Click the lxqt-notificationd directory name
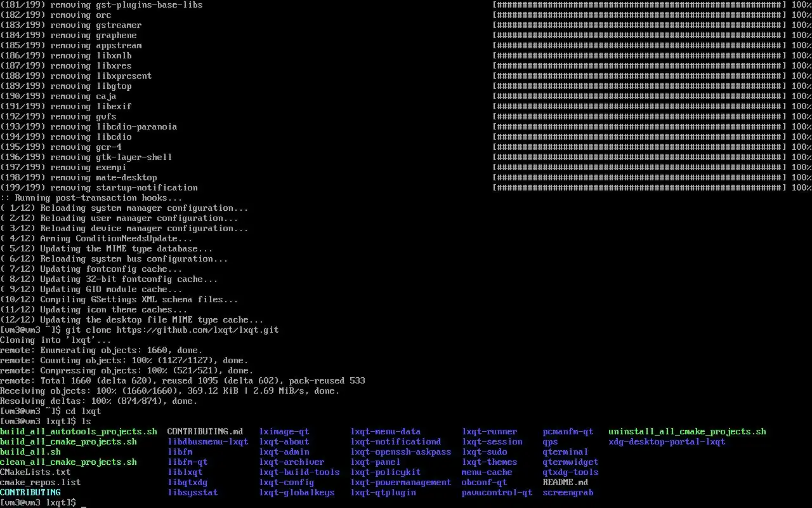The height and width of the screenshot is (508, 812). (396, 442)
